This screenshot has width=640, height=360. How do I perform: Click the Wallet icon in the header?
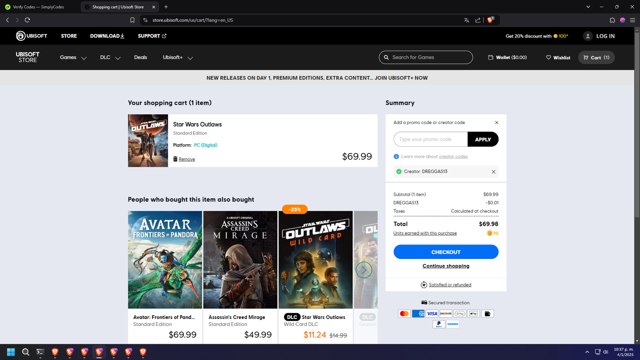[x=490, y=58]
